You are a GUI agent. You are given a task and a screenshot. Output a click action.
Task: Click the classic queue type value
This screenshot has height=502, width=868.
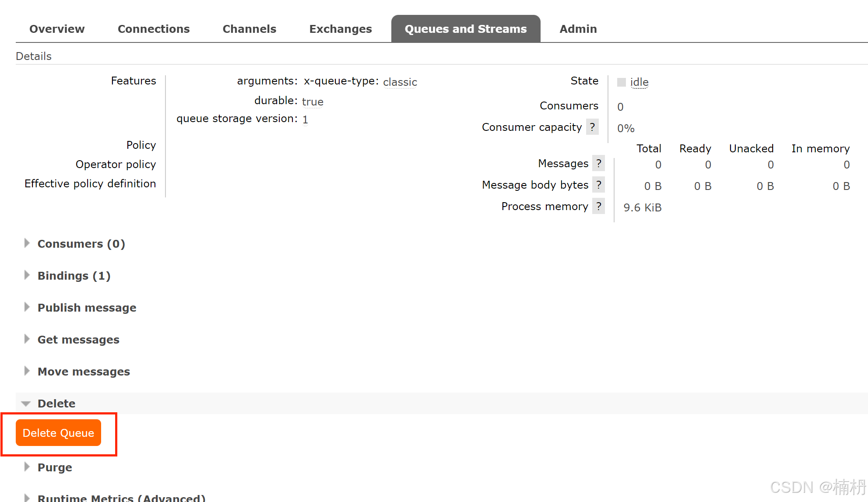(x=400, y=82)
